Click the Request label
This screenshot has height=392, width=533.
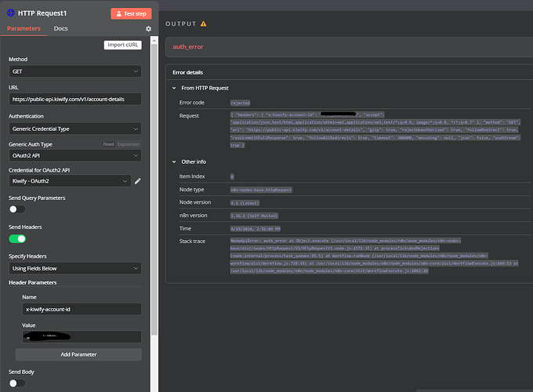click(189, 115)
